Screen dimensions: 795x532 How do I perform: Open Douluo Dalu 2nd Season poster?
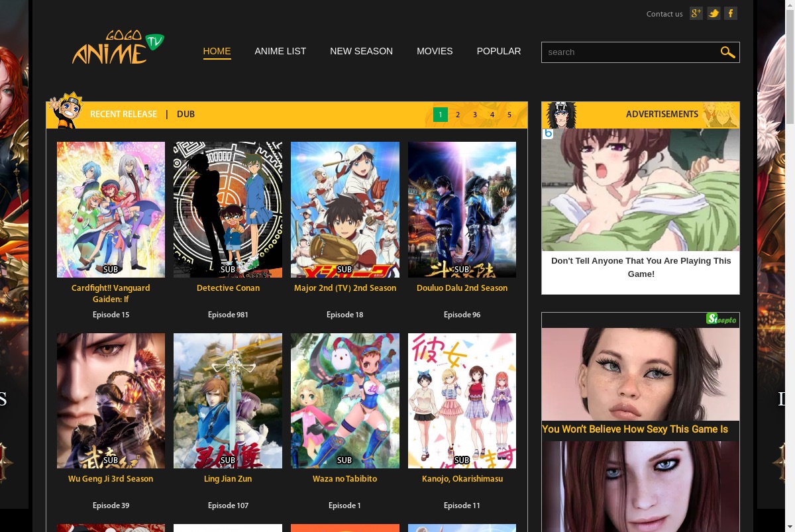tap(462, 209)
